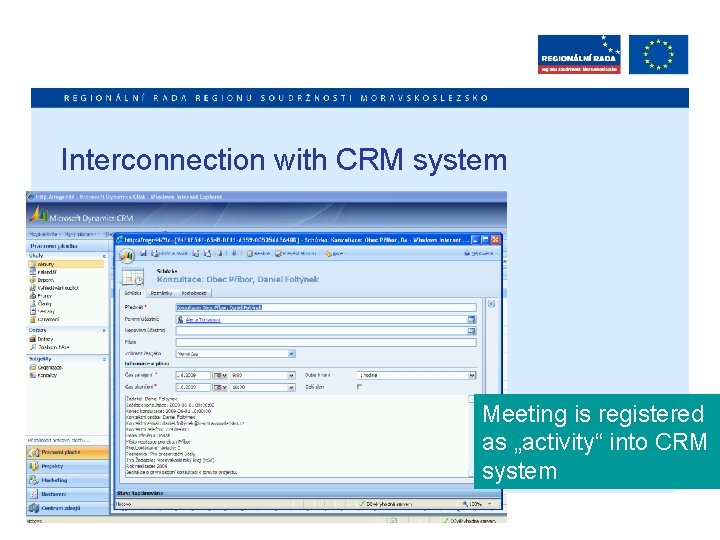The height and width of the screenshot is (540, 720).
Task: Click the European Union flag logo
Action: click(x=658, y=54)
